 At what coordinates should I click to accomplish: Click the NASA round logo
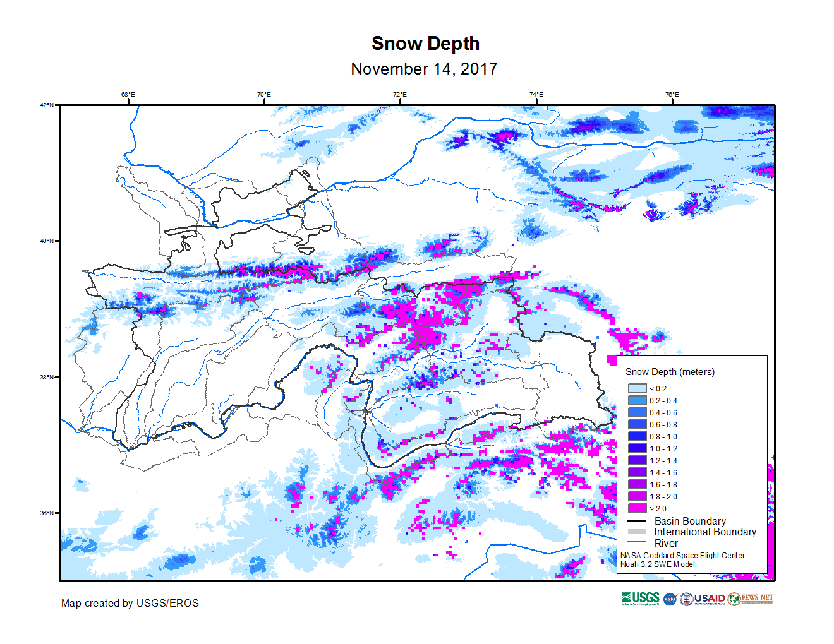[x=670, y=599]
